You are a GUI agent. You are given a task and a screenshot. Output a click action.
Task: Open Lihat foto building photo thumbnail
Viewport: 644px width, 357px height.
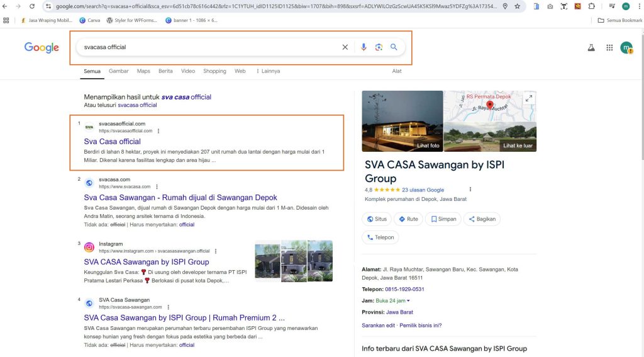click(x=402, y=121)
